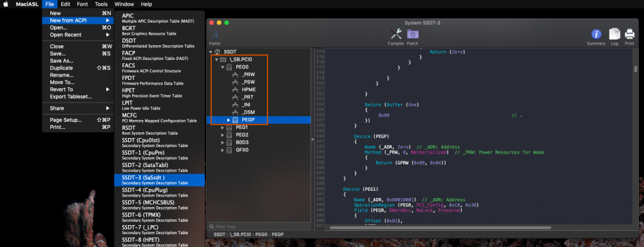Viewport: 644px width, 247px height.
Task: Open the Summary info icon
Action: click(596, 35)
